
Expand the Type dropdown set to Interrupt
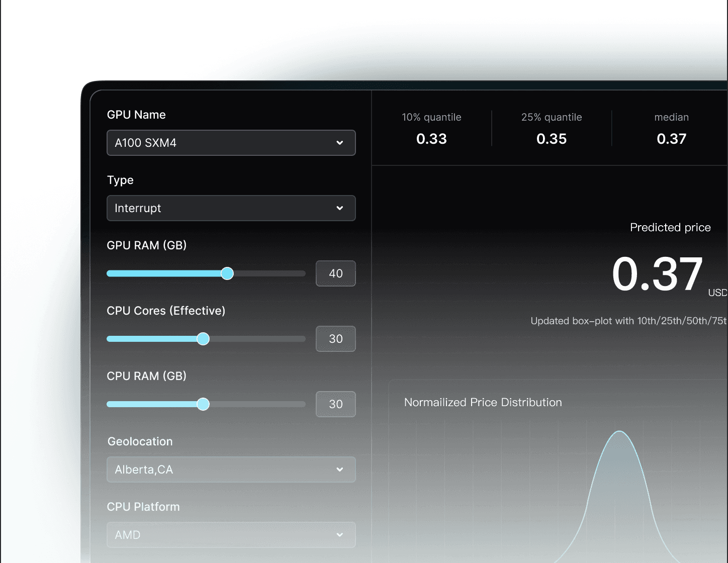[231, 208]
